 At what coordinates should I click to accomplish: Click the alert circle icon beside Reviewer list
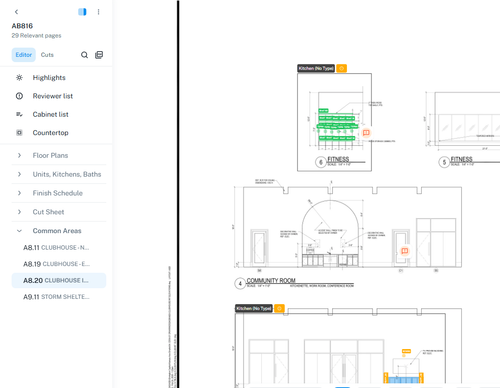(19, 96)
